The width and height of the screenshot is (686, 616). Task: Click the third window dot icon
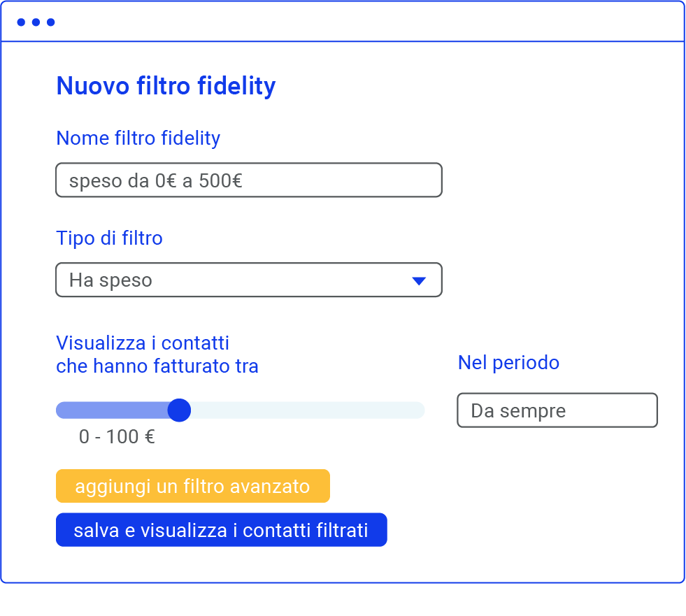click(50, 22)
